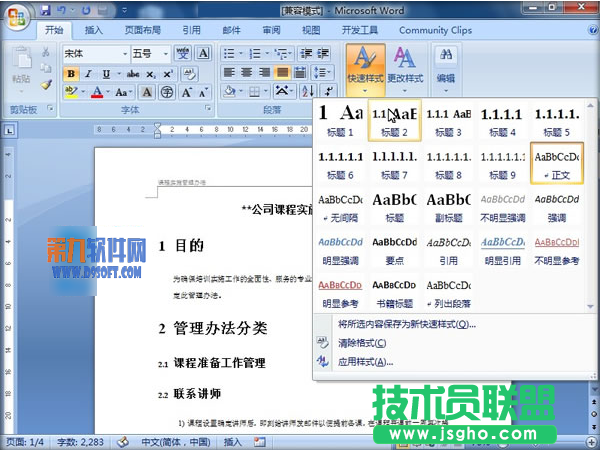This screenshot has height=450, width=600.
Task: Choose 清除格式 in styles menu
Action: 362,343
